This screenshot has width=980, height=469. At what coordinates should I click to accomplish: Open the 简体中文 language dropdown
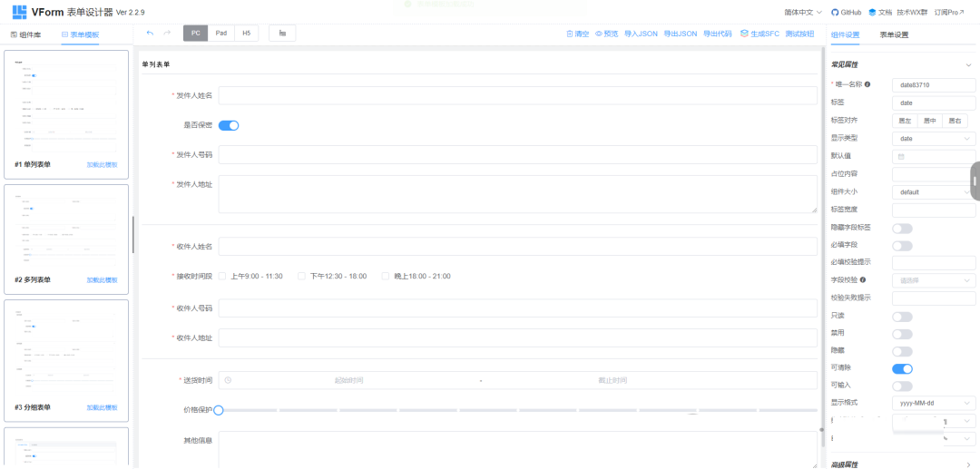click(789, 13)
